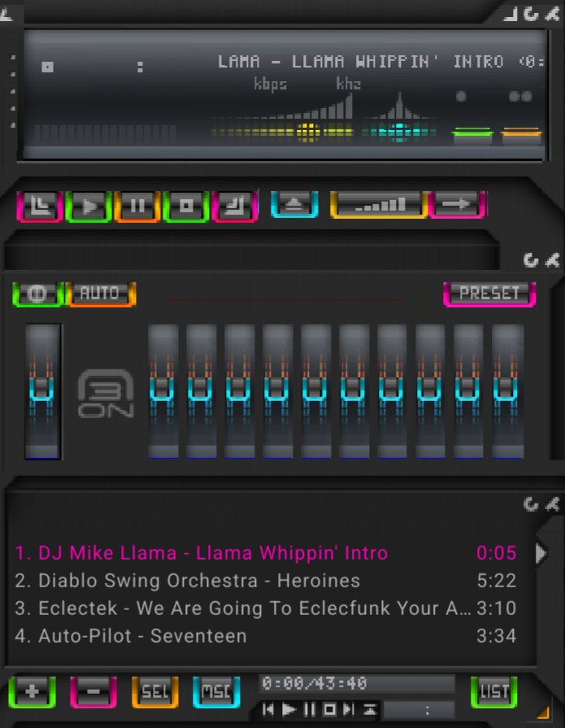Click the playlist mini pause button
This screenshot has width=565, height=728.
coord(310,709)
